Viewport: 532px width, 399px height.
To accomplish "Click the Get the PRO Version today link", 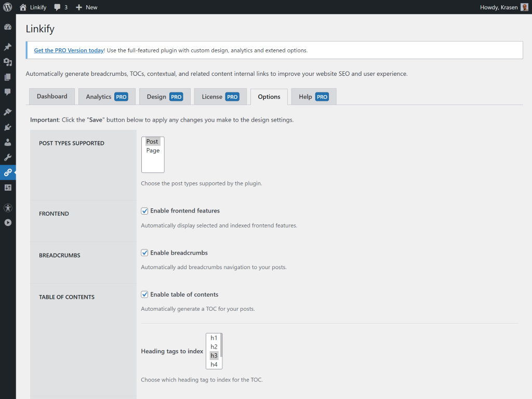I will point(69,50).
